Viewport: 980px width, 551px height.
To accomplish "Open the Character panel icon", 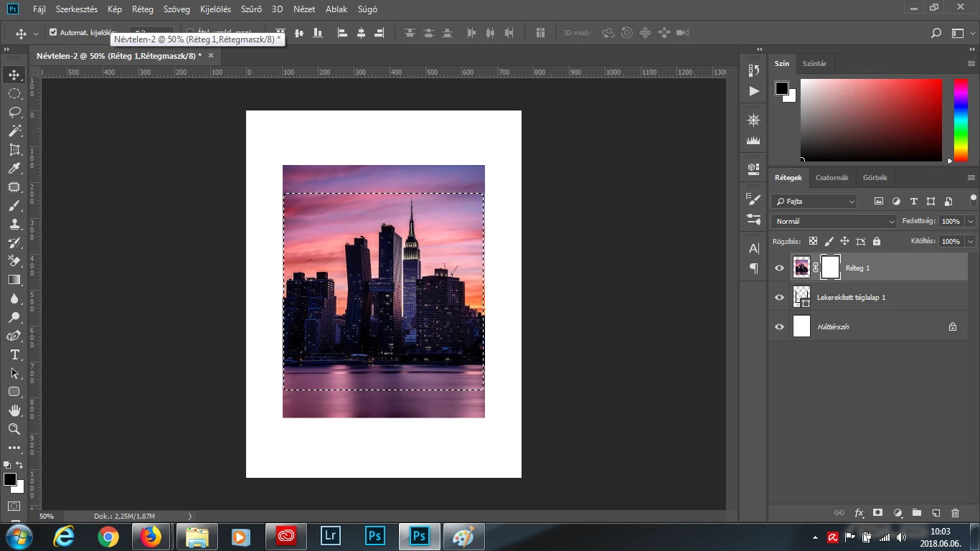I will pyautogui.click(x=753, y=248).
